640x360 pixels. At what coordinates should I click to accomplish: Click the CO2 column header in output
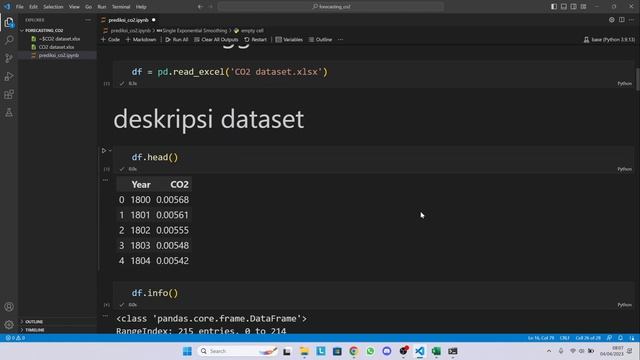click(x=179, y=185)
